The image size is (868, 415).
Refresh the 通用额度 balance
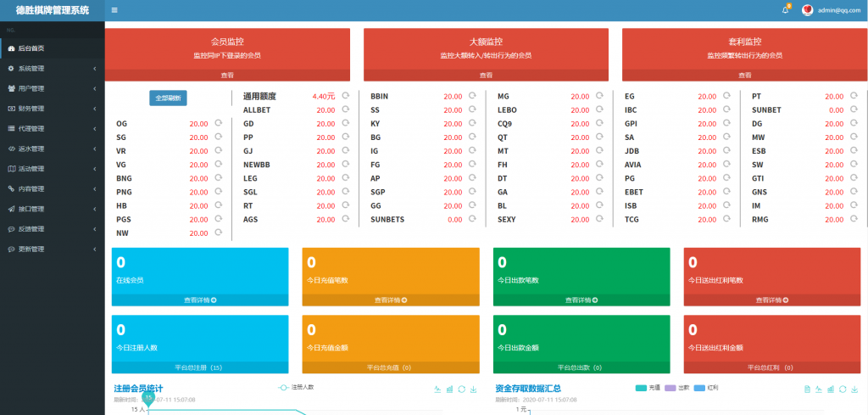345,96
